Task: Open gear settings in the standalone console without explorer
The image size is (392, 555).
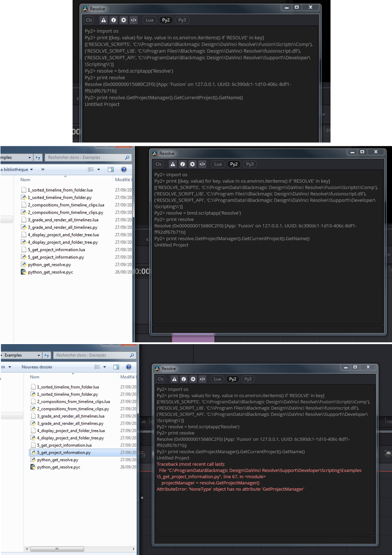Action: tap(123, 20)
